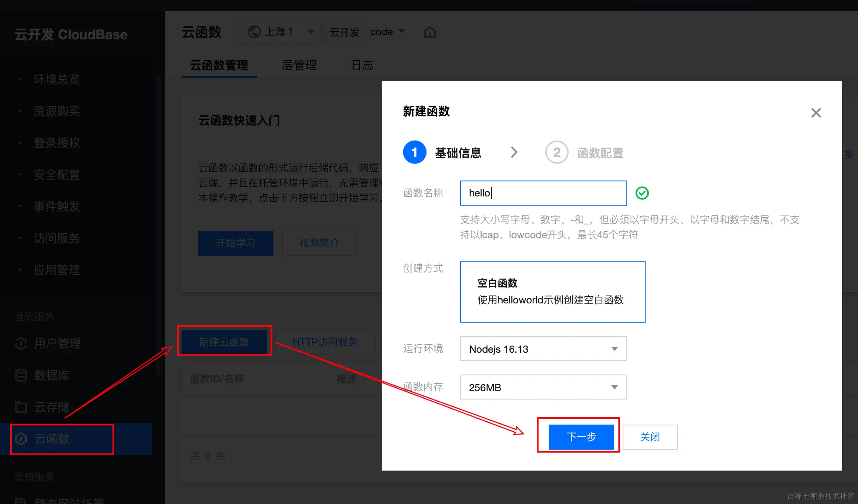
Task: Click the 下一步 button
Action: coord(581,437)
